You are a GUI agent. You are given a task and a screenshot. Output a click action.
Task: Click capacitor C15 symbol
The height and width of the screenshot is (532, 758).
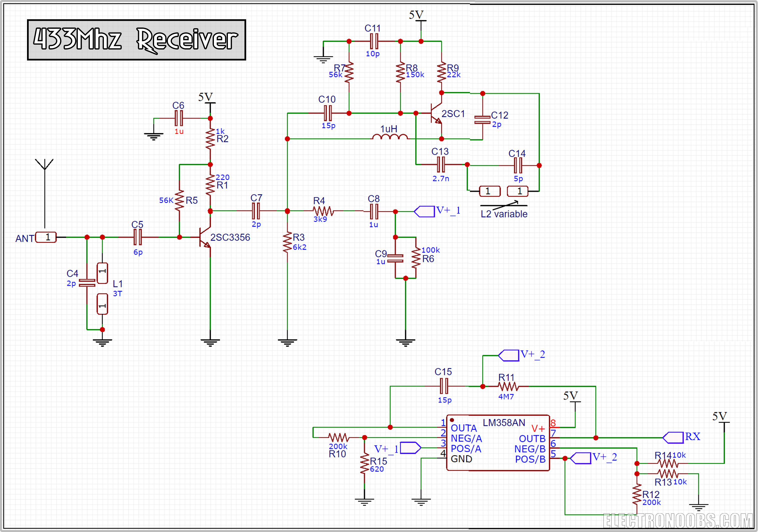tap(444, 386)
